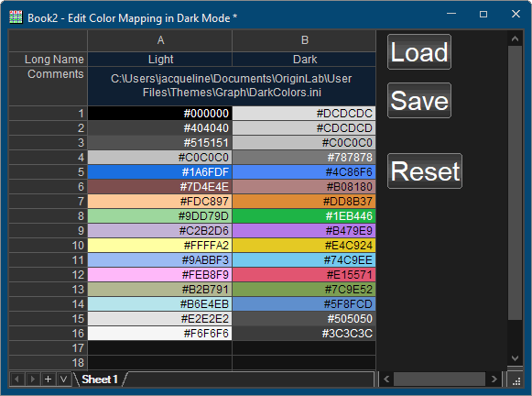Viewport: 532px width, 396px height.
Task: Select the #7C9E52 cell
Action: [304, 290]
